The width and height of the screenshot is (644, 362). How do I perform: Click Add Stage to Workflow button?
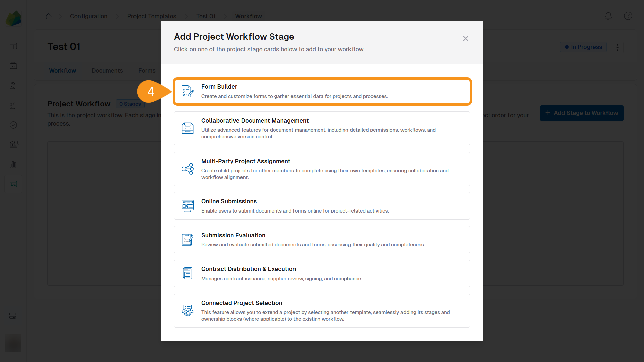pyautogui.click(x=582, y=113)
